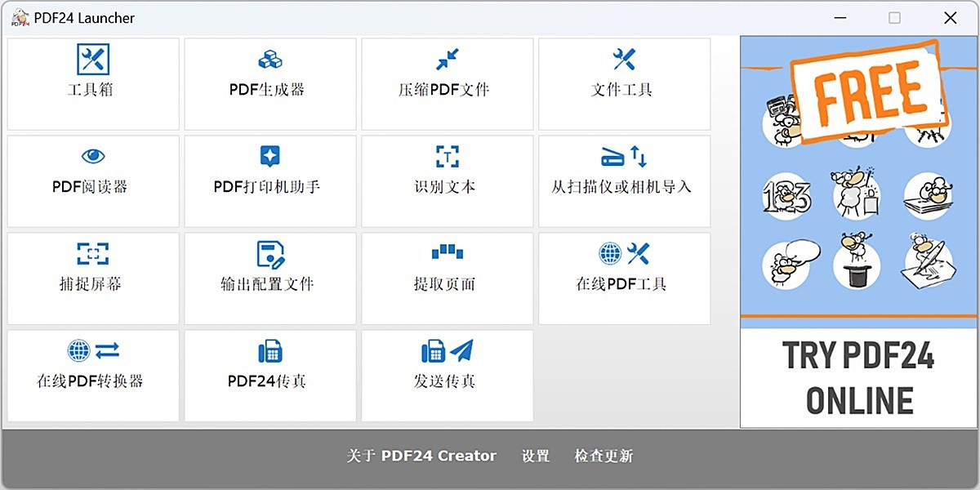Start the 识别文本 OCR tool
Image resolution: width=980 pixels, height=490 pixels.
(447, 180)
